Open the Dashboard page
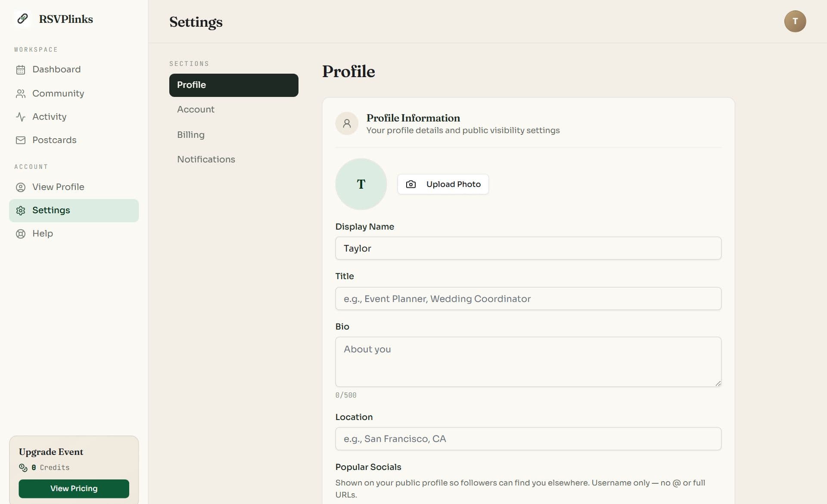Image resolution: width=827 pixels, height=504 pixels. point(74,69)
